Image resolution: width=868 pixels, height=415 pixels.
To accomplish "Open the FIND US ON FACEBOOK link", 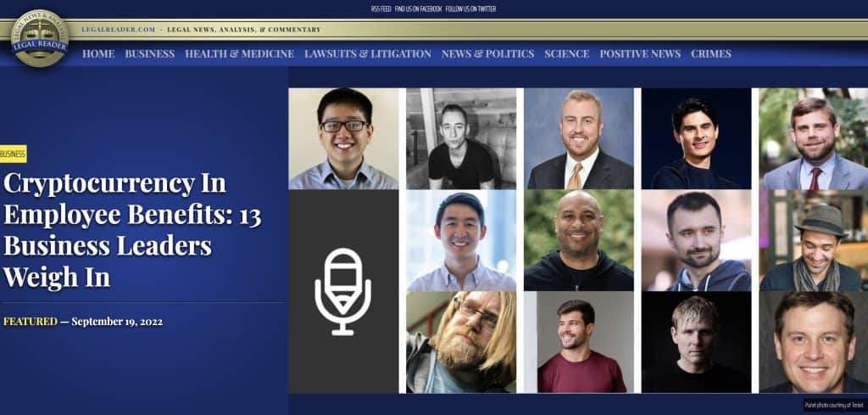I will coord(418,8).
